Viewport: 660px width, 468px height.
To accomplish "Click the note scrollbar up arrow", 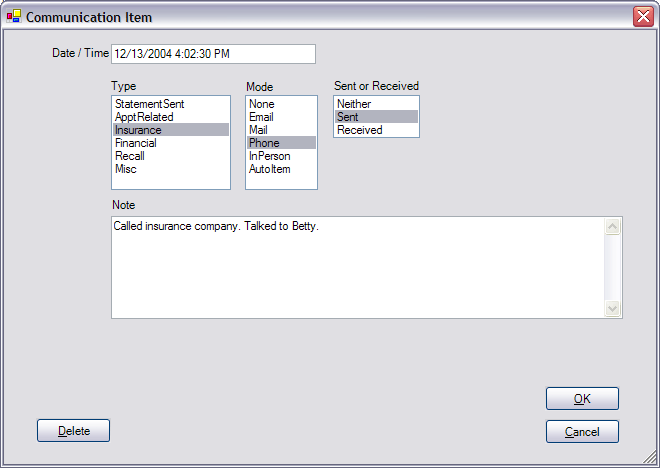I will [612, 227].
